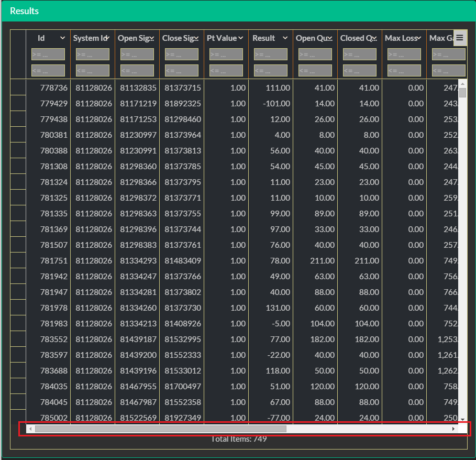Open the System Id column menu arrow
Image resolution: width=476 pixels, height=460 pixels.
click(107, 38)
